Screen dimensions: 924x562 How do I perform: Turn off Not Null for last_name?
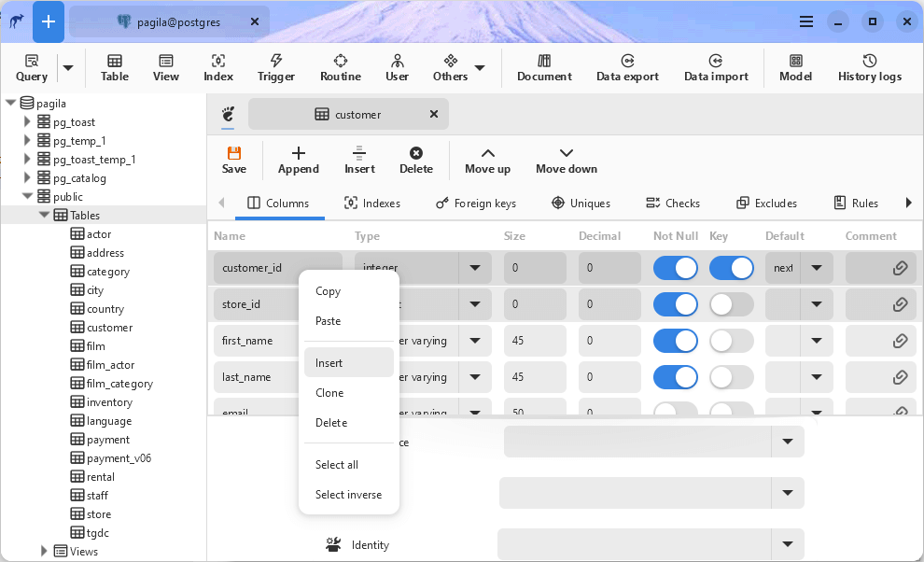click(676, 377)
